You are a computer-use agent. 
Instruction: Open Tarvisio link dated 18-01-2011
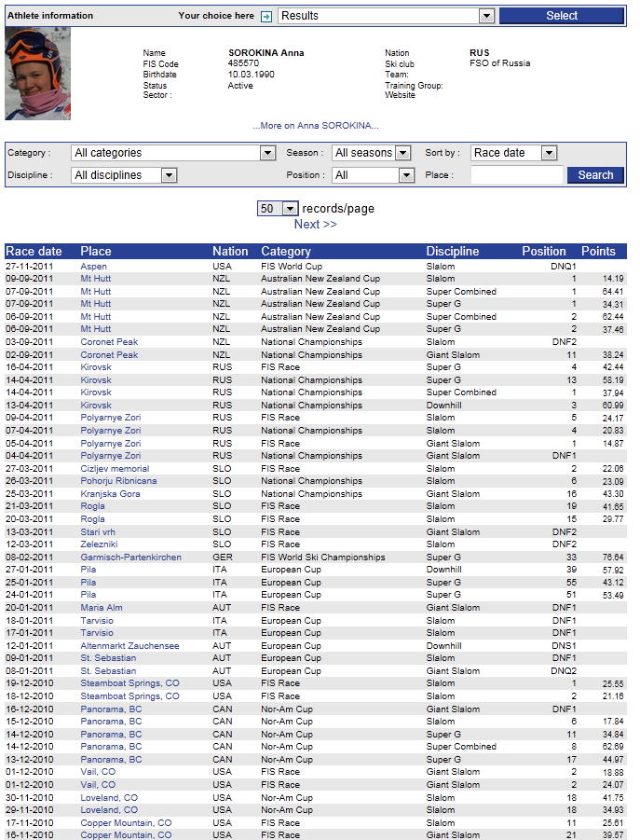pos(97,620)
